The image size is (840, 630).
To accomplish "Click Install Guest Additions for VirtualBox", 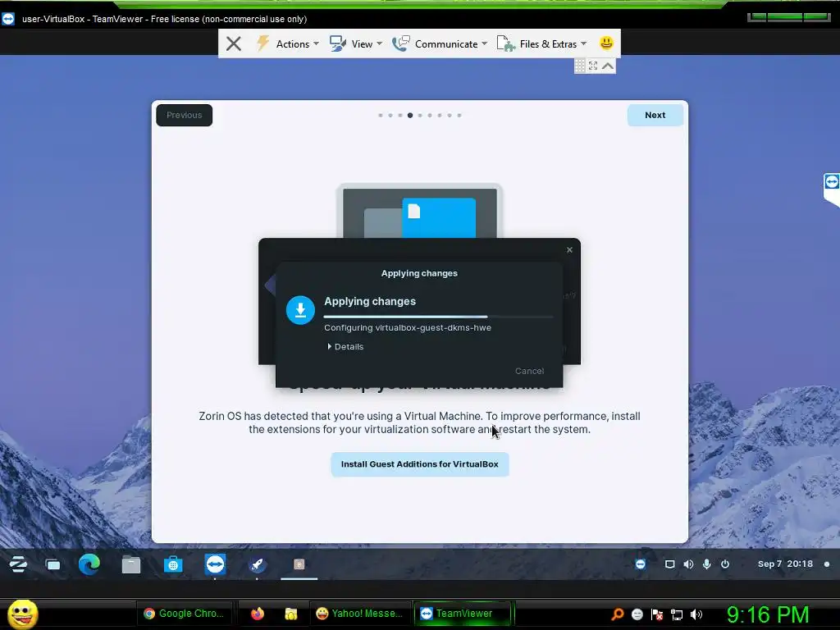I will tap(419, 464).
